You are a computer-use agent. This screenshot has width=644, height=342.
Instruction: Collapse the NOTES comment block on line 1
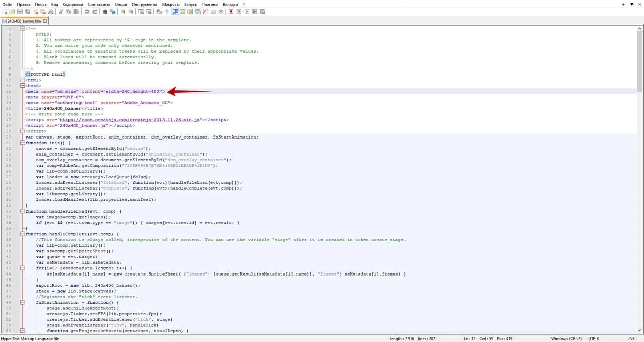click(x=22, y=29)
